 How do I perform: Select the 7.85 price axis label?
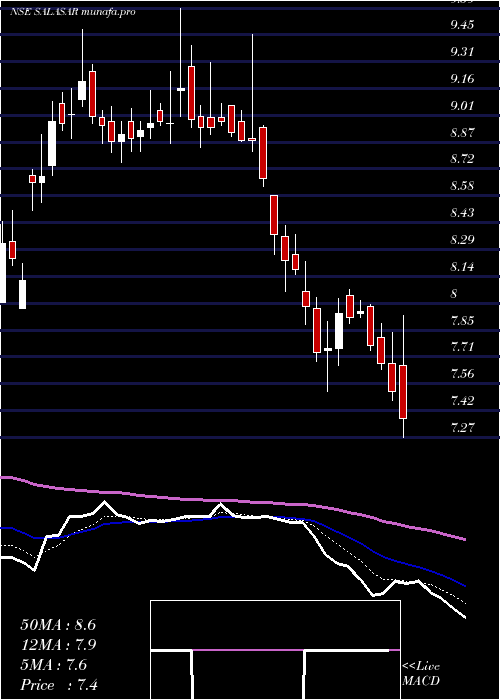pyautogui.click(x=462, y=321)
